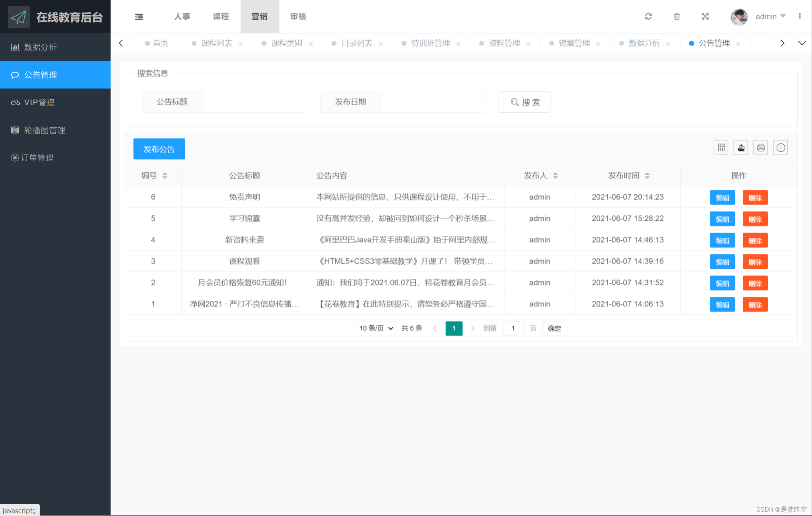Viewport: 812px width, 516px height.
Task: Close the 目录列表 tab
Action: pos(381,44)
